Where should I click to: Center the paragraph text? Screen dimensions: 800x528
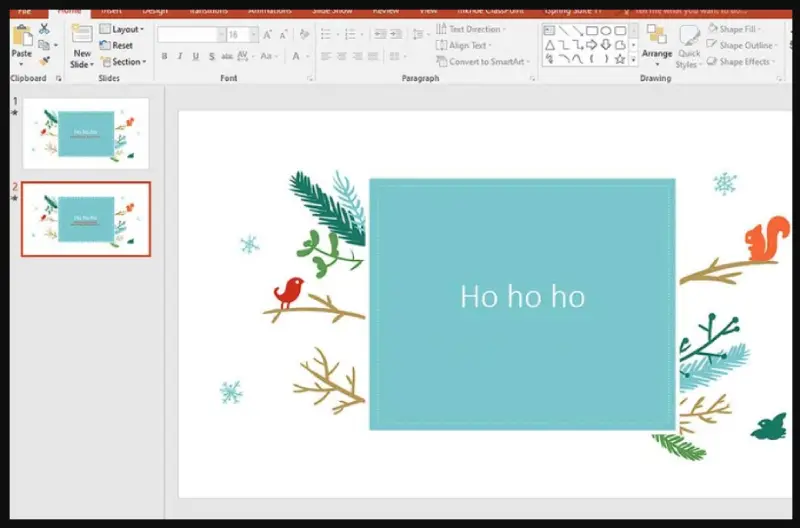[x=341, y=56]
